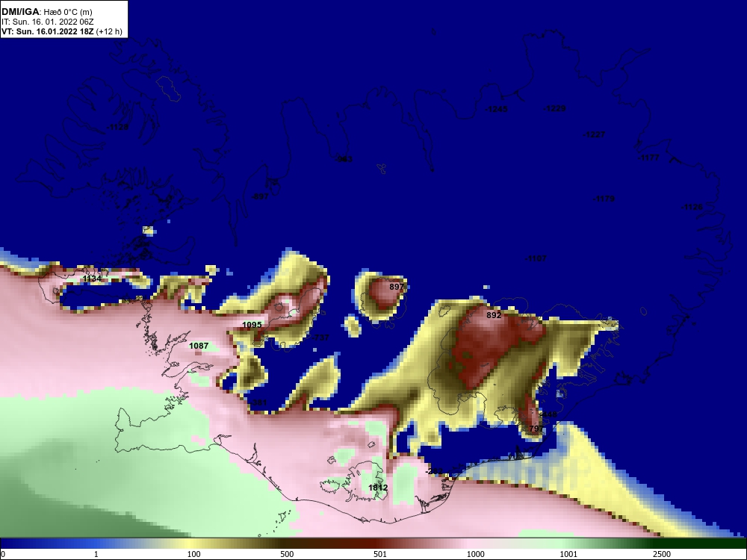Click the 'DMI/IGA: Hæð 0°C (m)' title text

pyautogui.click(x=46, y=12)
